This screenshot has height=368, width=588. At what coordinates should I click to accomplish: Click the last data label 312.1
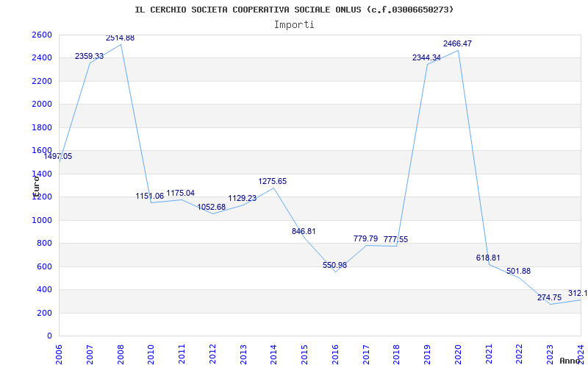[x=578, y=293]
